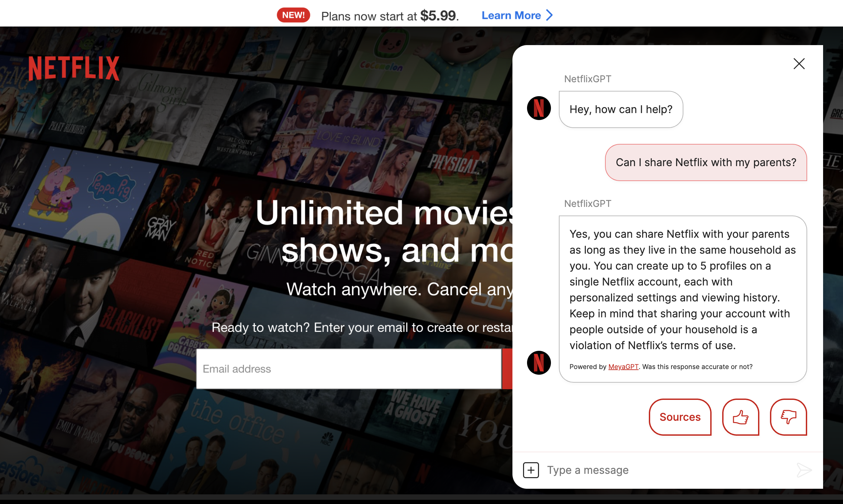Viewport: 843px width, 504px height.
Task: Click the send message arrow icon
Action: pos(804,470)
